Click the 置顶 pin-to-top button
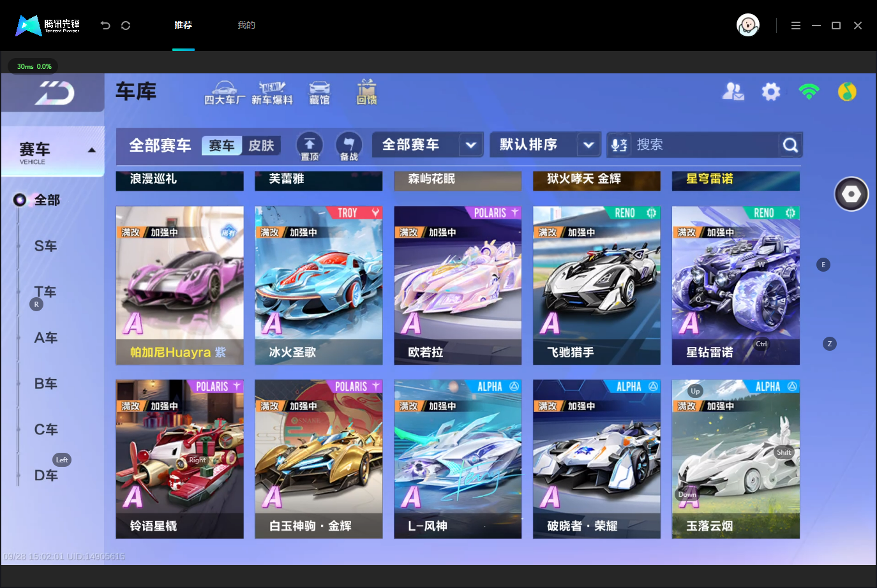This screenshot has width=877, height=588. pos(310,146)
